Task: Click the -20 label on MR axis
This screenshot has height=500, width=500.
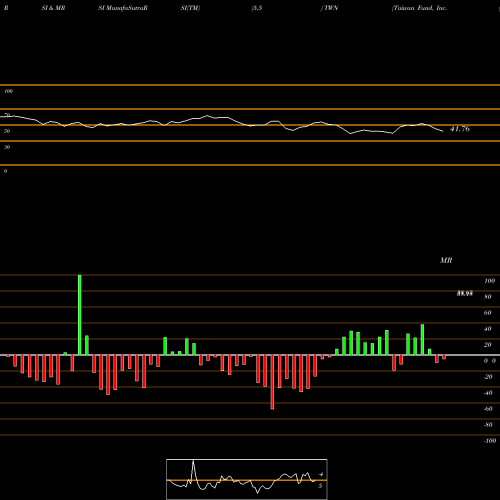Action: point(488,377)
